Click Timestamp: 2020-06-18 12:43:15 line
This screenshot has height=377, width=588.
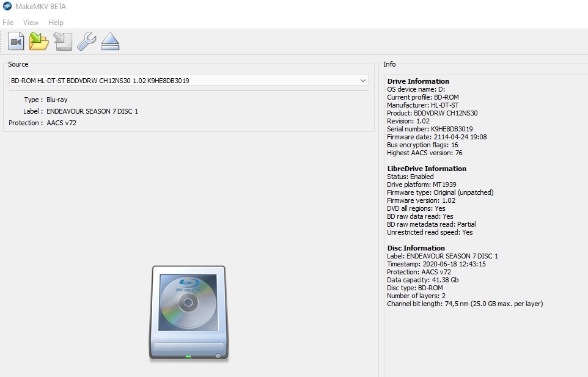pos(436,264)
